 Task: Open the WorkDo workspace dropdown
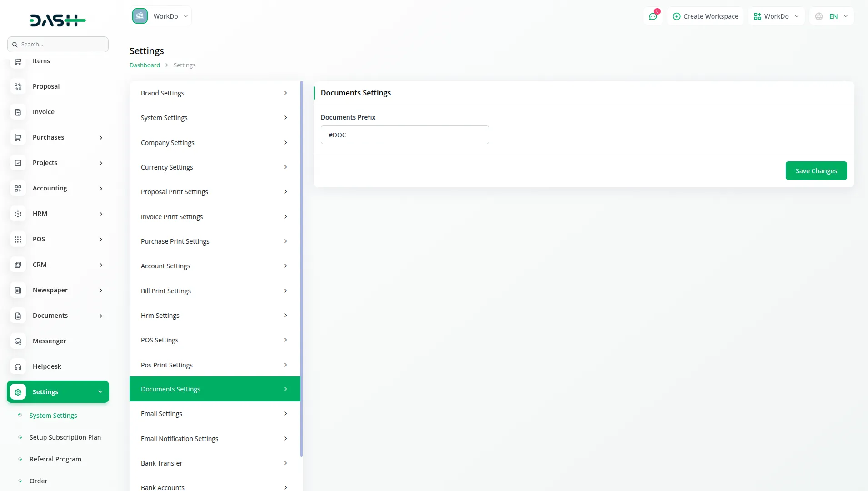(161, 16)
